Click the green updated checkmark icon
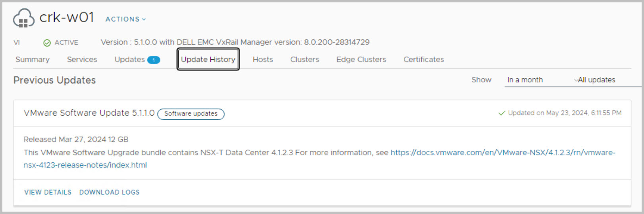The height and width of the screenshot is (214, 644). coord(501,113)
